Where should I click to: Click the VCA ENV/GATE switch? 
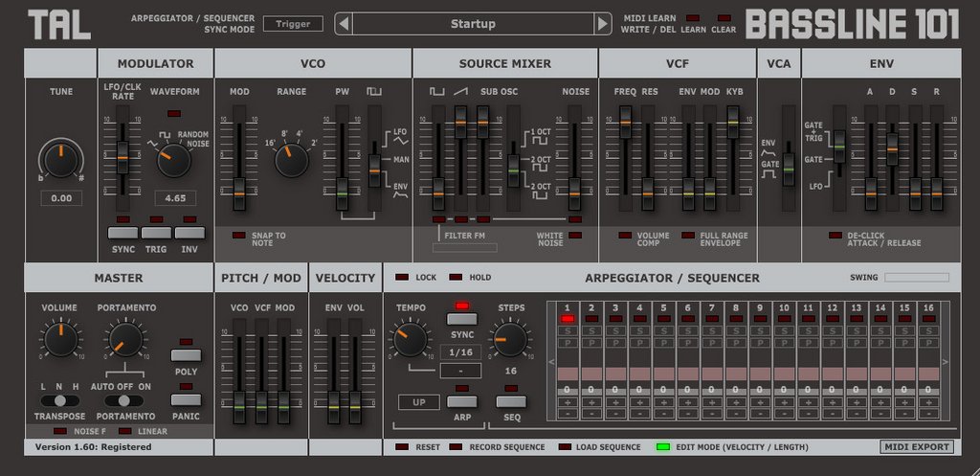789,170
